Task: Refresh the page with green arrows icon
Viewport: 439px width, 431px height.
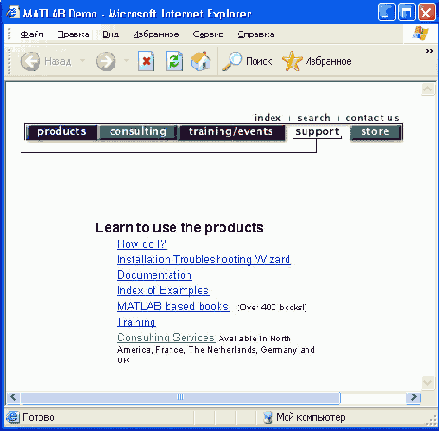Action: (x=174, y=61)
